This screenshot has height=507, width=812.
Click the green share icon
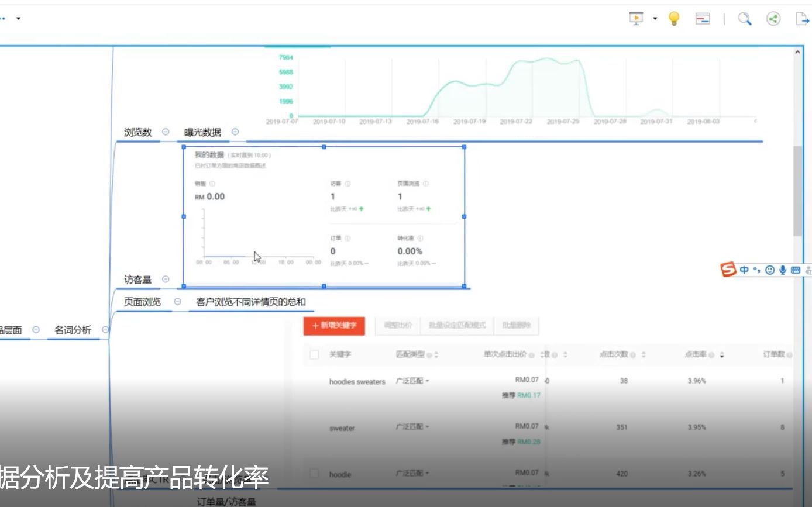coord(773,18)
